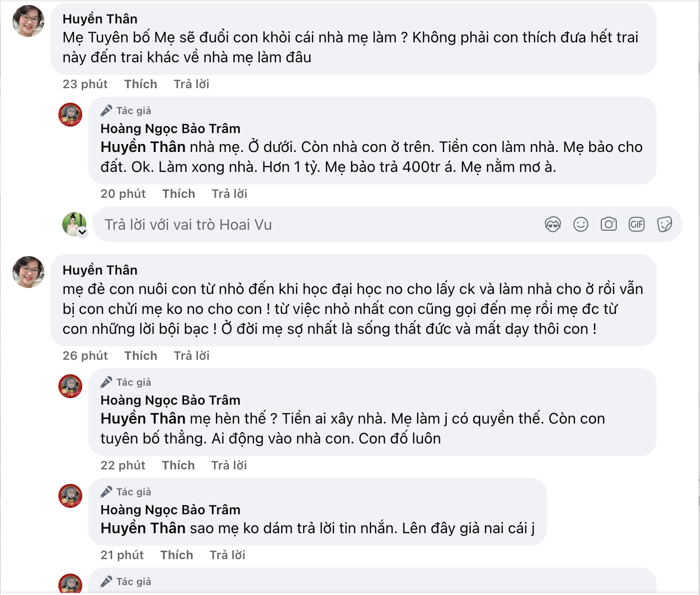Reply to the 21 phút author comment
The height and width of the screenshot is (595, 700).
click(227, 555)
